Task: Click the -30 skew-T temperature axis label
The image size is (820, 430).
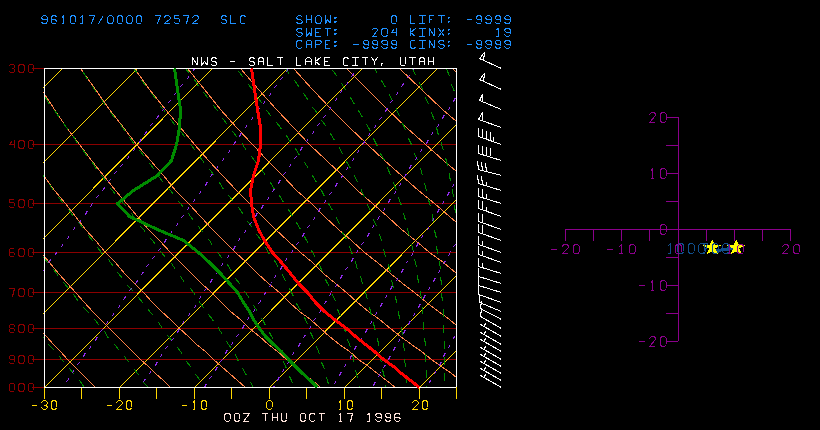Action: point(44,405)
